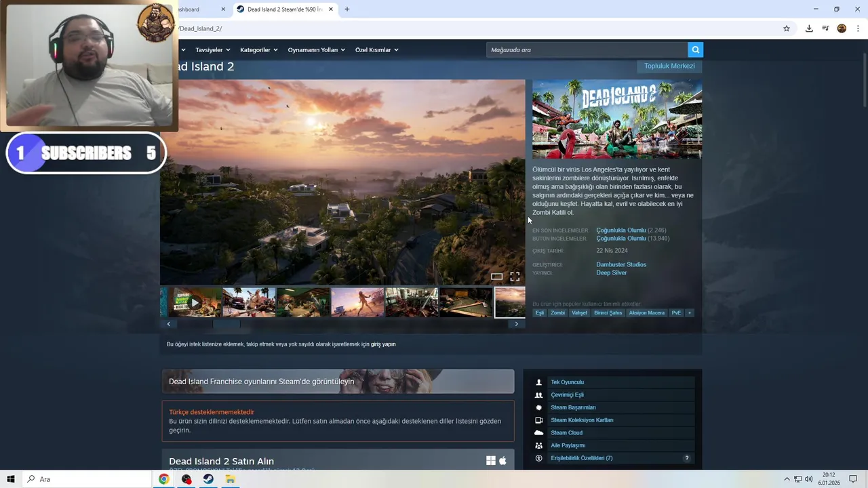
Task: Click the Aile Paylaşımı family icon
Action: [539, 445]
